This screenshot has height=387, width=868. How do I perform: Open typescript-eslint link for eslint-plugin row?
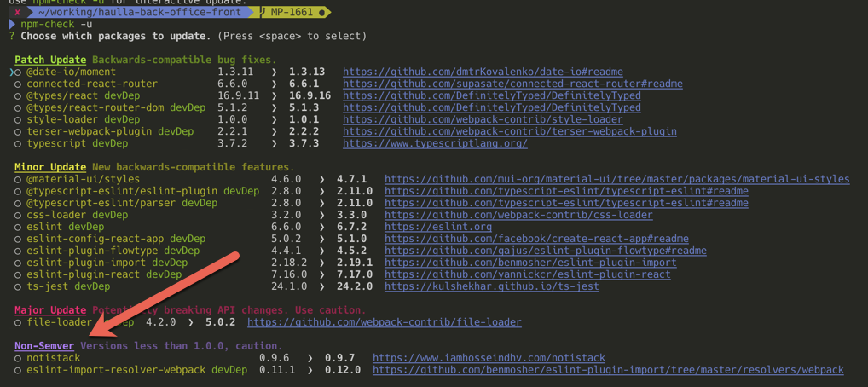[x=566, y=191]
